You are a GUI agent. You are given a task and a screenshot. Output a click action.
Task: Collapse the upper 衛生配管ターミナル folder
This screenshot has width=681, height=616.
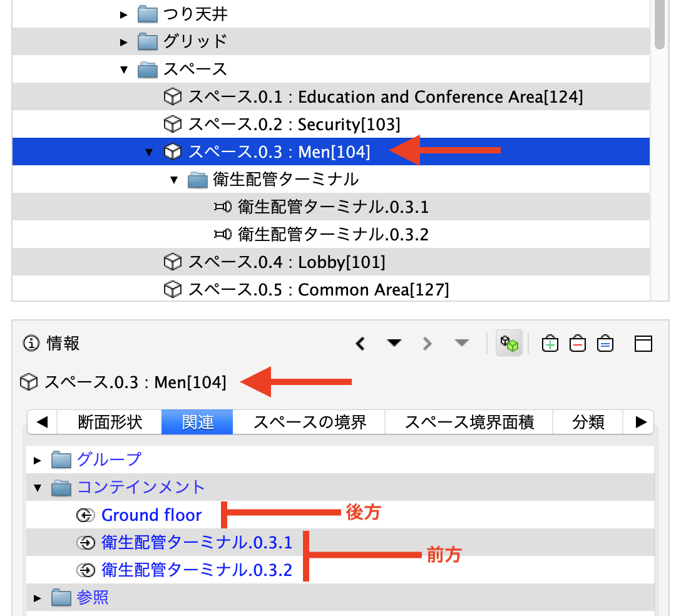pos(174,180)
